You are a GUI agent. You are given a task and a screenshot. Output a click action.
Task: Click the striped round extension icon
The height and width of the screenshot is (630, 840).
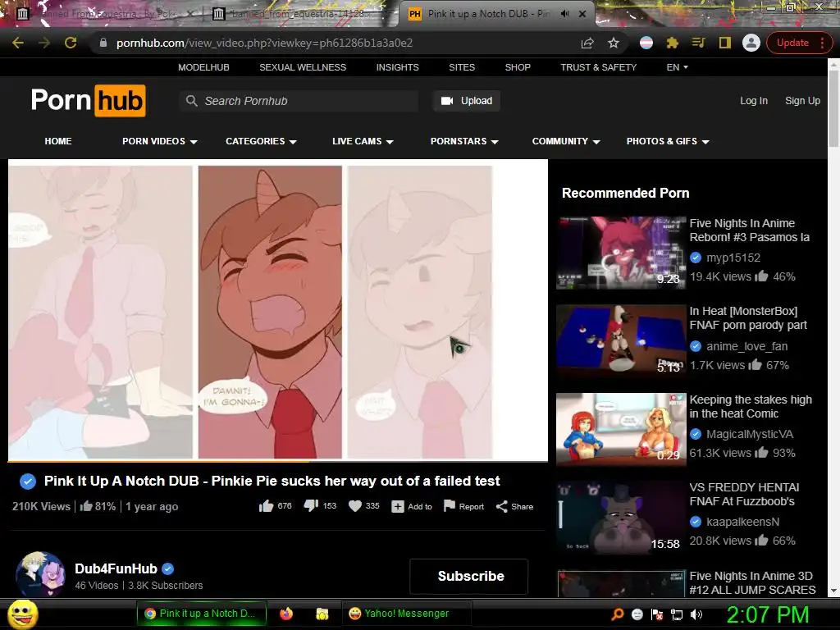(x=646, y=43)
